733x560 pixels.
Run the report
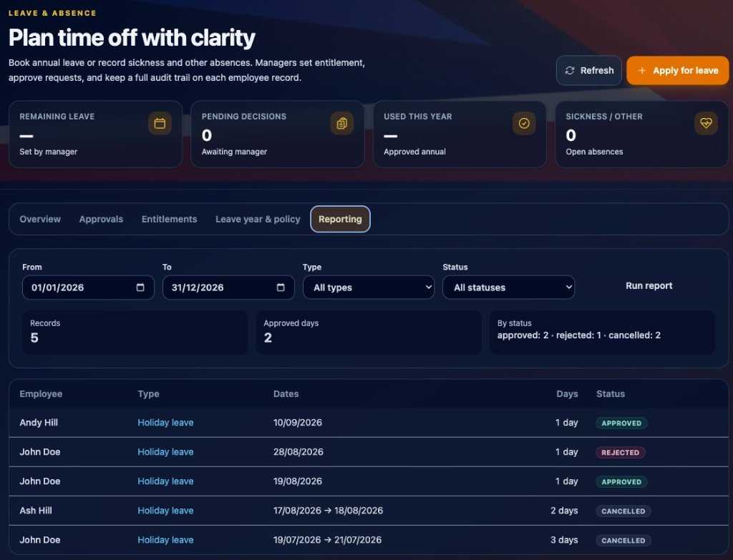(x=649, y=286)
